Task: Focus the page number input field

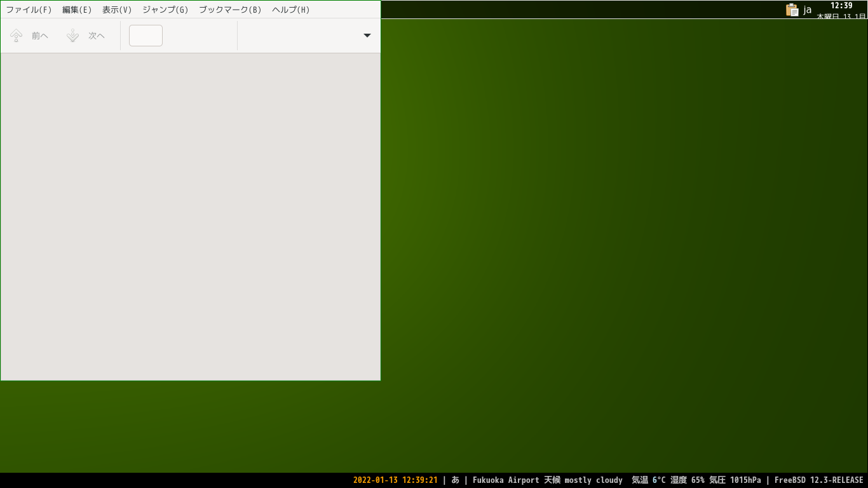Action: point(146,36)
